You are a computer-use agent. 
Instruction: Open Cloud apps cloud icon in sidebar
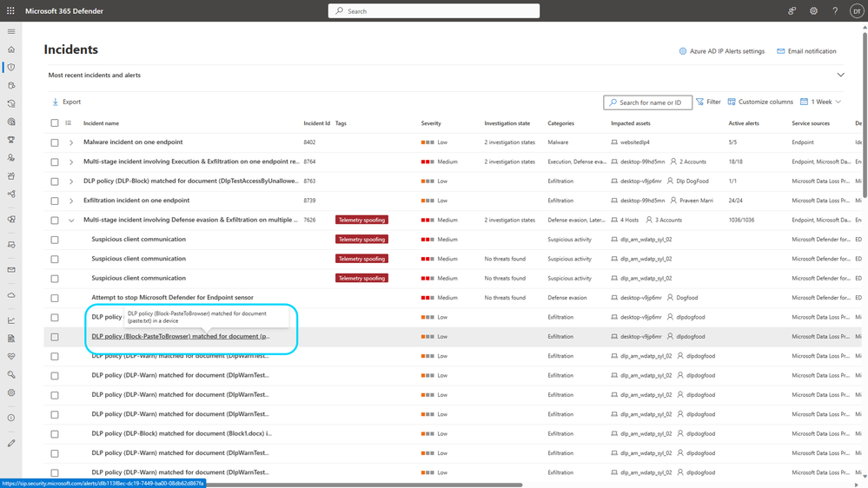pos(11,295)
